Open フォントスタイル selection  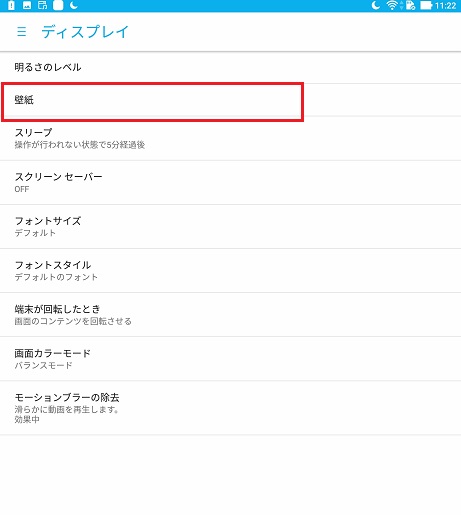click(x=230, y=271)
